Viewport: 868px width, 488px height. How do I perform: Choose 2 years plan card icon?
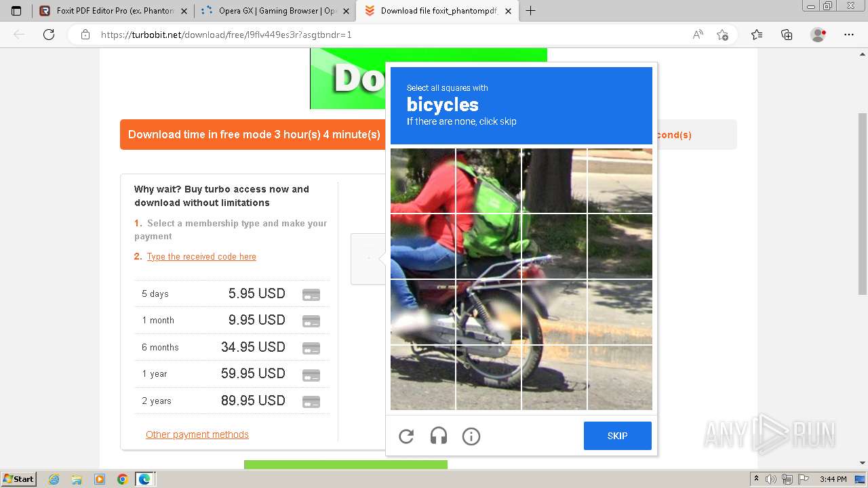(311, 402)
